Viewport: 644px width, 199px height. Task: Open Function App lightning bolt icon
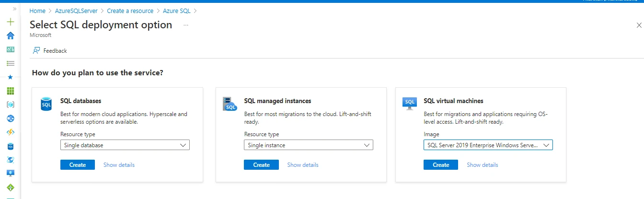pyautogui.click(x=11, y=132)
